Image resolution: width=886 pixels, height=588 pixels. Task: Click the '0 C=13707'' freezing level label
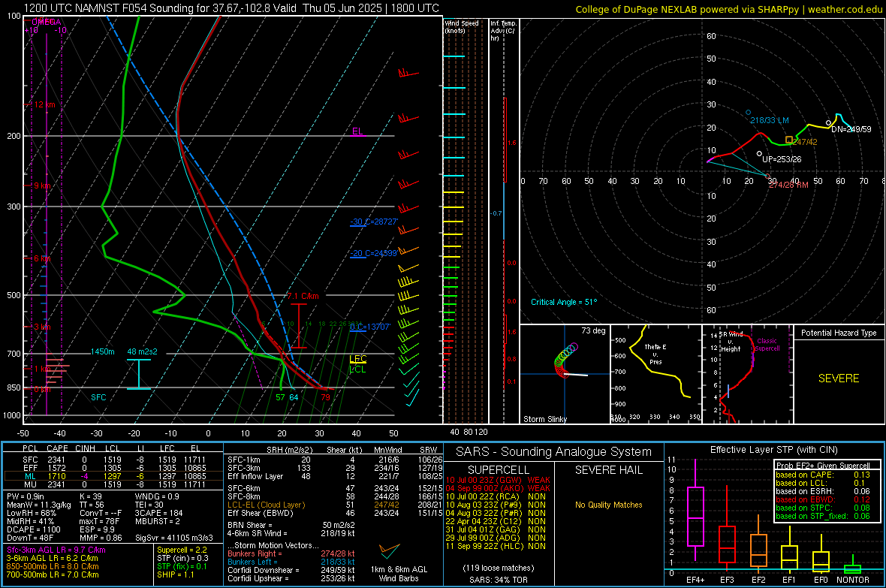pos(370,327)
